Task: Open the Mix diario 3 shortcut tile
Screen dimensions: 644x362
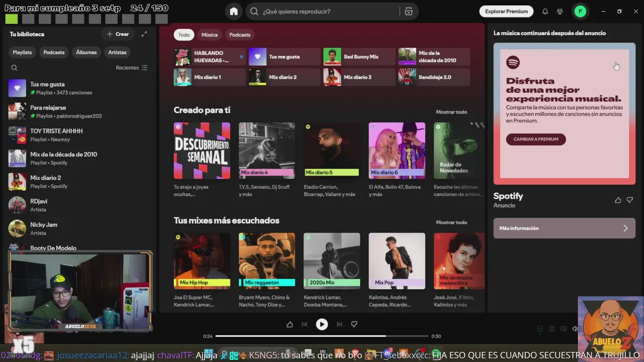Action: click(x=359, y=77)
